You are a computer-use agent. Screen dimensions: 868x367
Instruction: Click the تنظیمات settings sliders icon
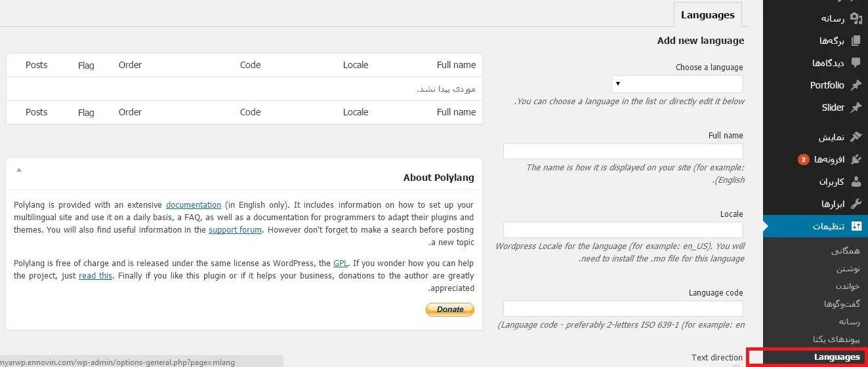[x=856, y=226]
